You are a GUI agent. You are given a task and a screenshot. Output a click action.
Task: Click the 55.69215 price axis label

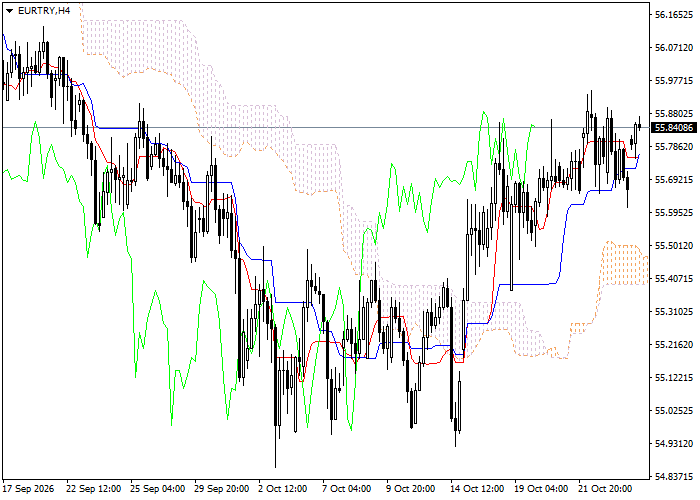[x=674, y=180]
